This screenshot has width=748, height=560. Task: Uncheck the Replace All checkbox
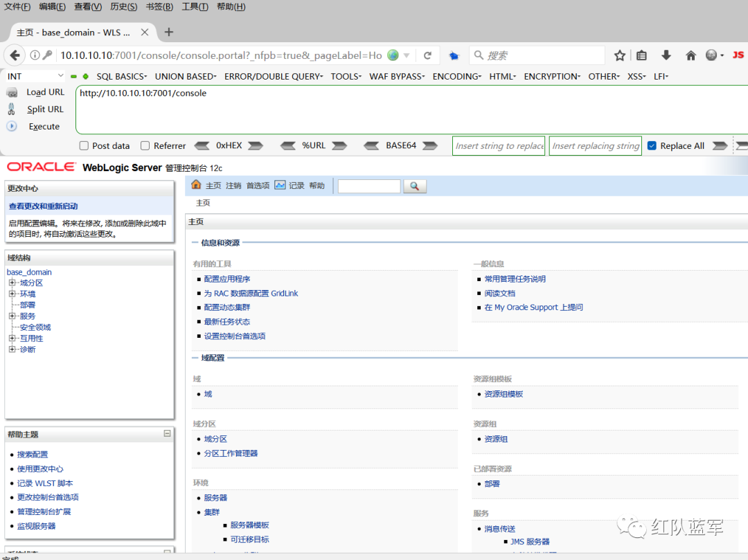point(652,145)
